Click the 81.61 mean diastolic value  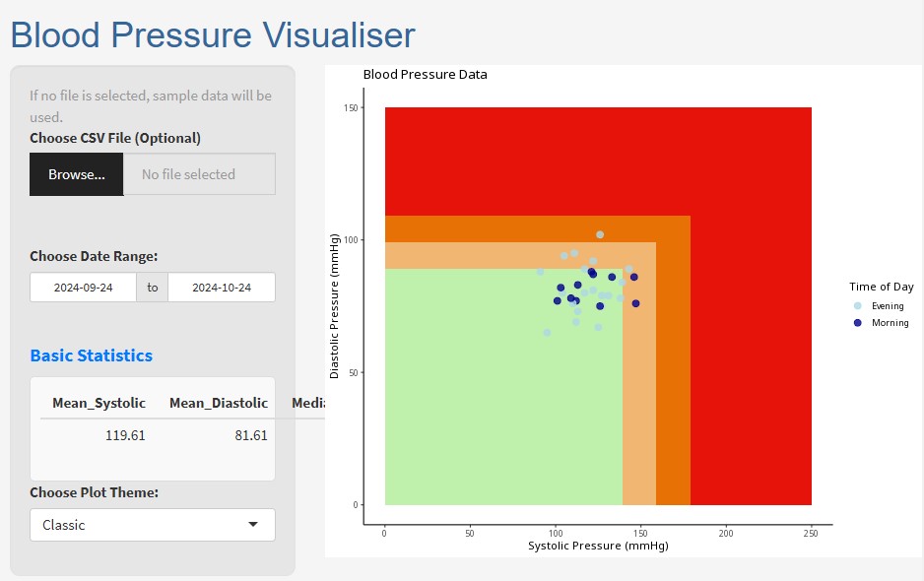pos(251,435)
